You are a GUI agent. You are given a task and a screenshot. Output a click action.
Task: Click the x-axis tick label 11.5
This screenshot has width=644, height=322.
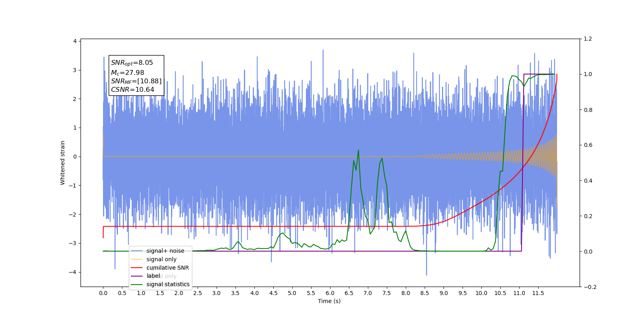click(538, 293)
